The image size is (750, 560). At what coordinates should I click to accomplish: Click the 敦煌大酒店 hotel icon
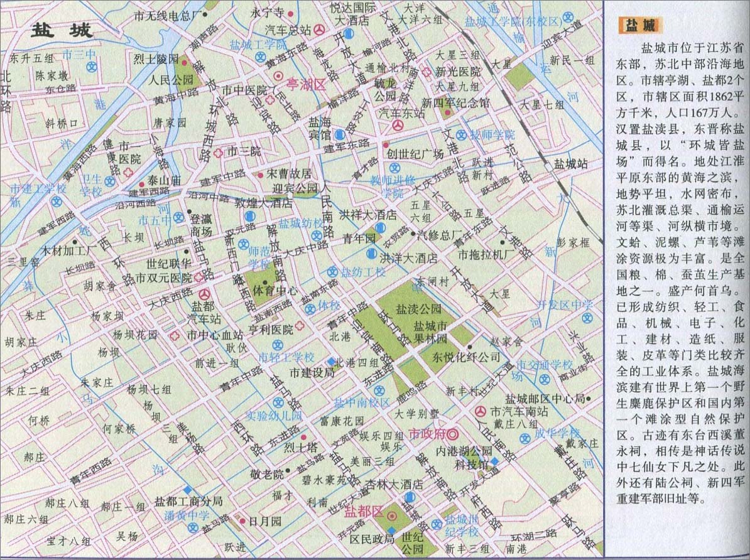[249, 217]
